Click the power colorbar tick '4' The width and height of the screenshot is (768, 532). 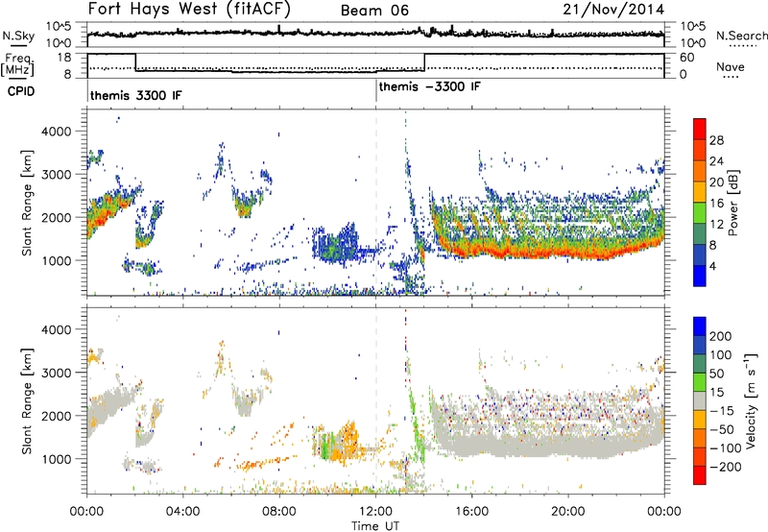tap(713, 266)
